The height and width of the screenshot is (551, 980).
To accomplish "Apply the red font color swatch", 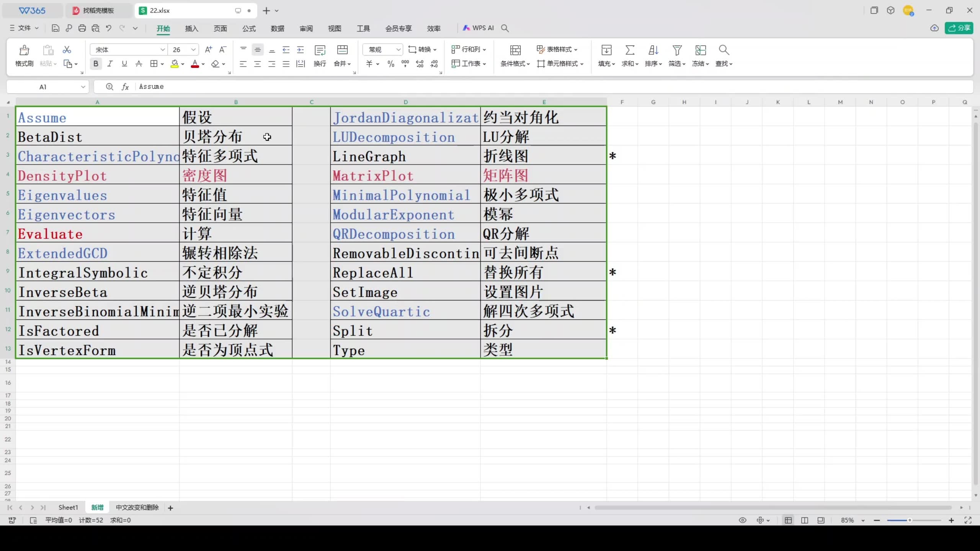I will (x=195, y=64).
